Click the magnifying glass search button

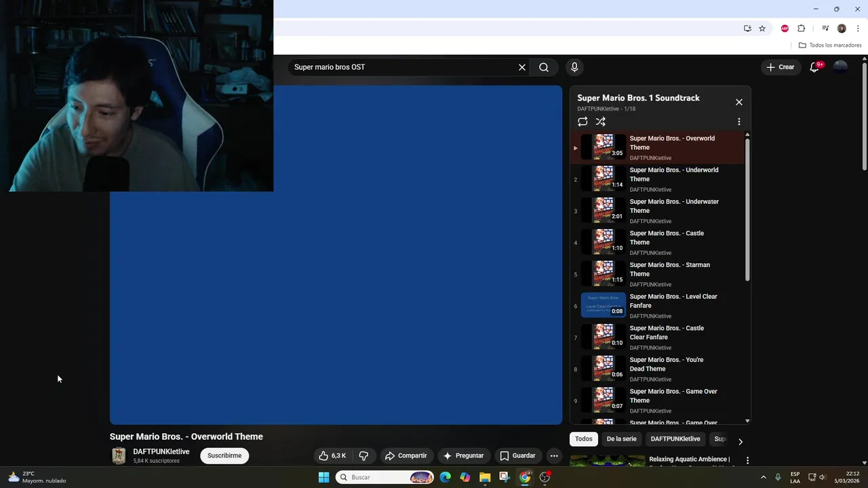point(544,67)
